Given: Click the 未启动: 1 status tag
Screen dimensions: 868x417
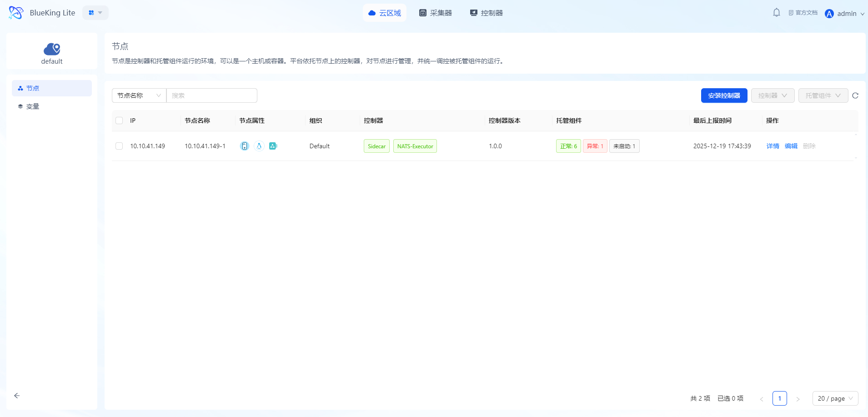Looking at the screenshot, I should [624, 146].
